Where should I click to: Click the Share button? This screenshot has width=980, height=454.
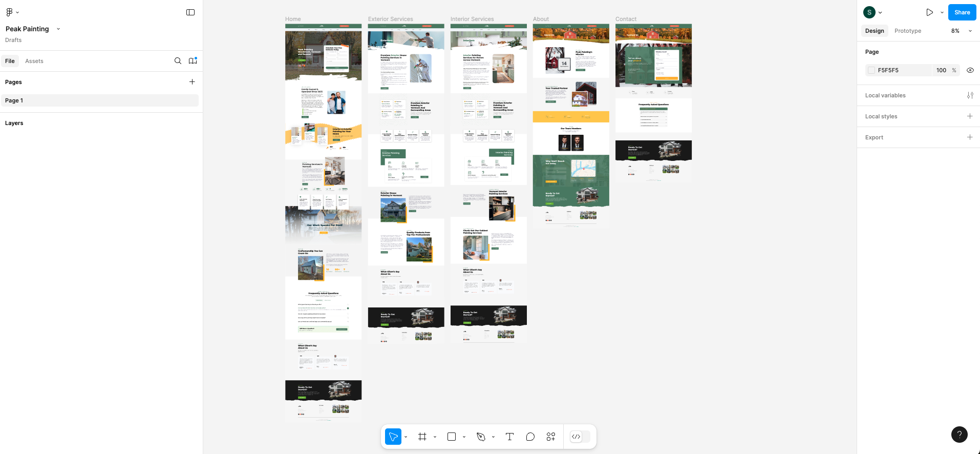click(x=962, y=12)
